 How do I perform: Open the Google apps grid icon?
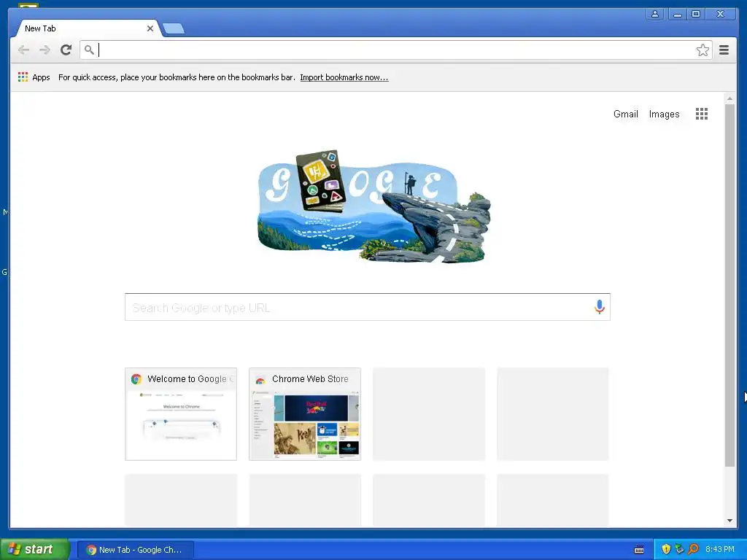click(x=701, y=114)
